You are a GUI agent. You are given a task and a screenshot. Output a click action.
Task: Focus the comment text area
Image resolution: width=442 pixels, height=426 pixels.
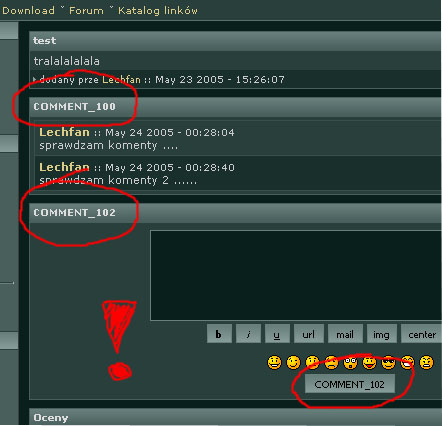point(296,275)
